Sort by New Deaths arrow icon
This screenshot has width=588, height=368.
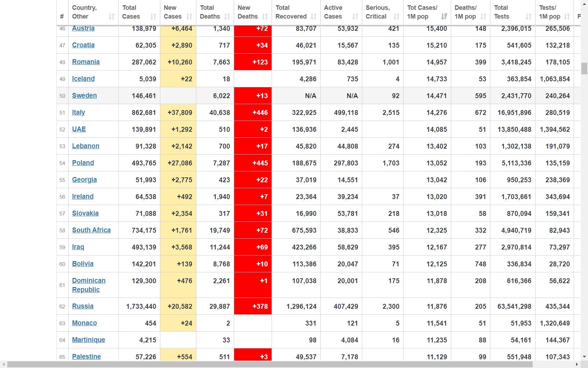click(x=265, y=16)
